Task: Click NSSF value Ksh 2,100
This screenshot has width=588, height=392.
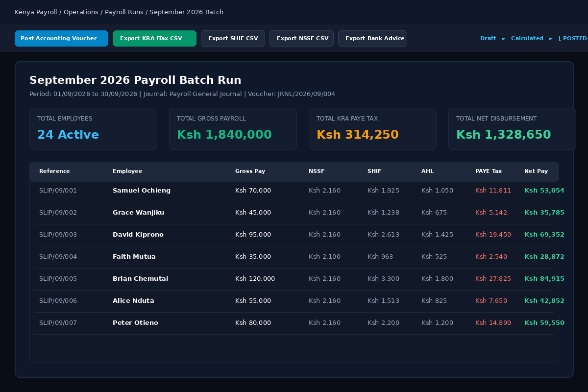Action: pyautogui.click(x=324, y=257)
